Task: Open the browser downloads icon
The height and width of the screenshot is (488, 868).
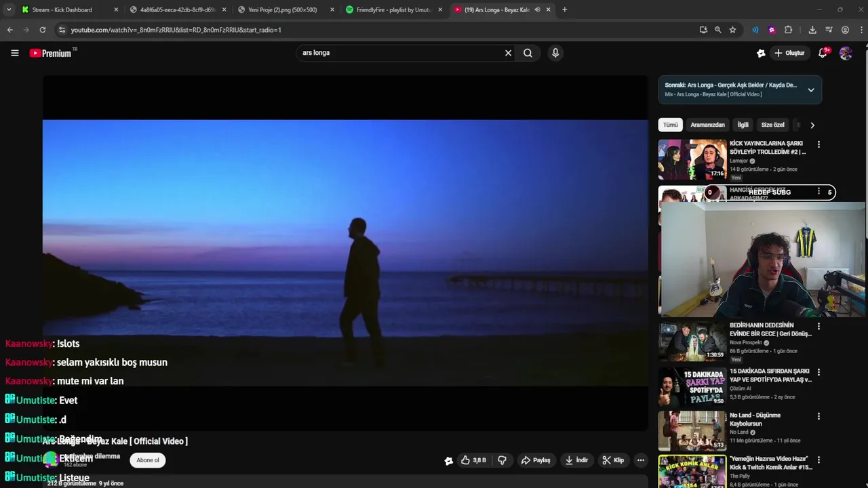Action: pos(812,30)
